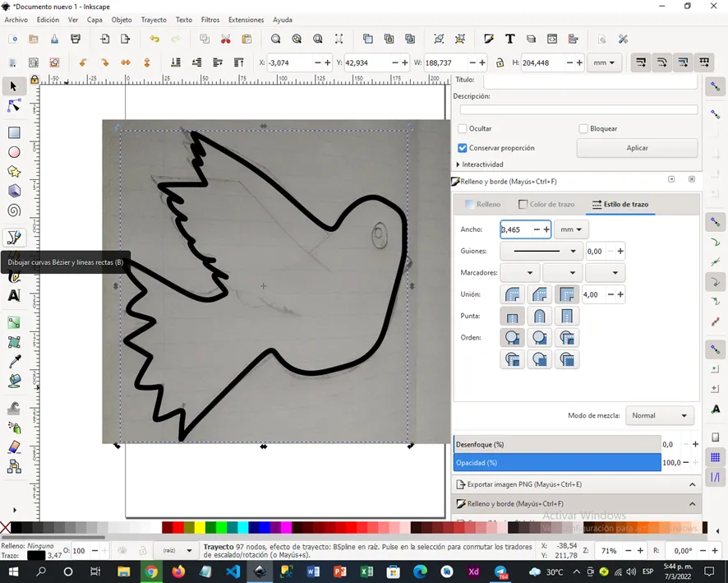Open the Text and font dialog icon
The image size is (728, 583).
point(509,39)
